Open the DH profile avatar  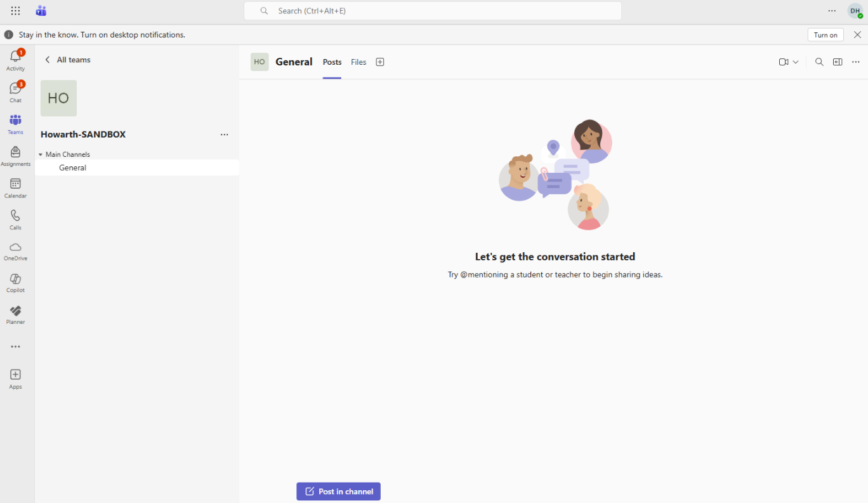point(855,11)
